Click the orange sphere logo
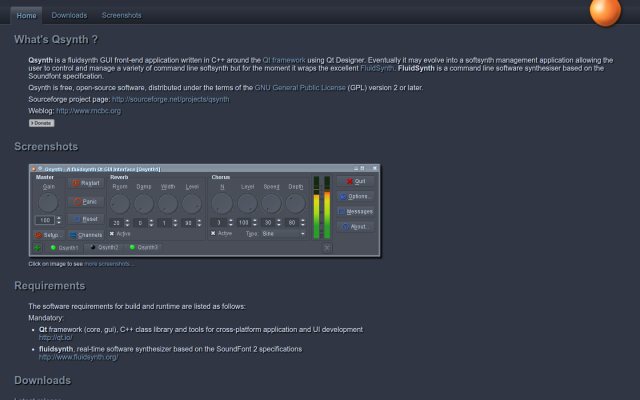 coord(605,12)
